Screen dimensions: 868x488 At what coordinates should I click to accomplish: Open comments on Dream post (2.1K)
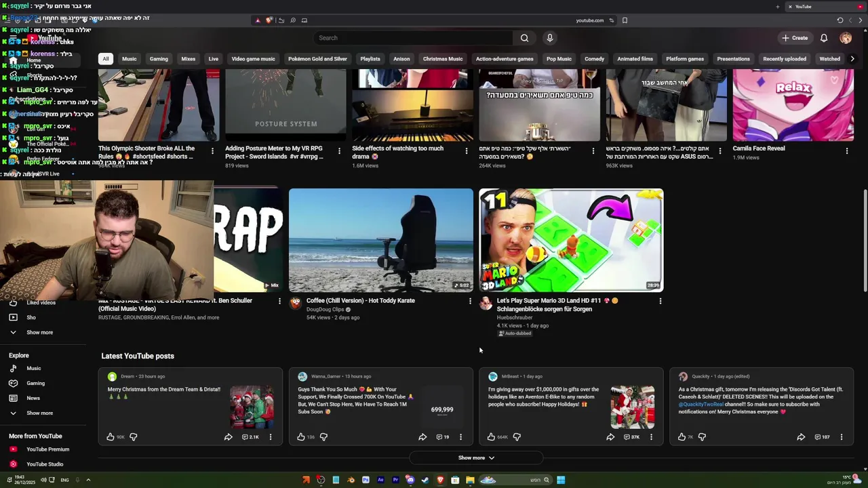pos(250,437)
